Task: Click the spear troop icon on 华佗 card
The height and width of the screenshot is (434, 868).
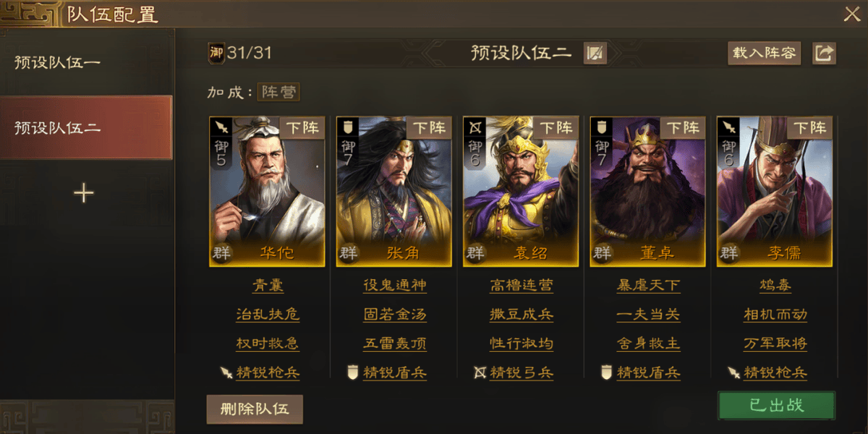Action: pos(221,128)
